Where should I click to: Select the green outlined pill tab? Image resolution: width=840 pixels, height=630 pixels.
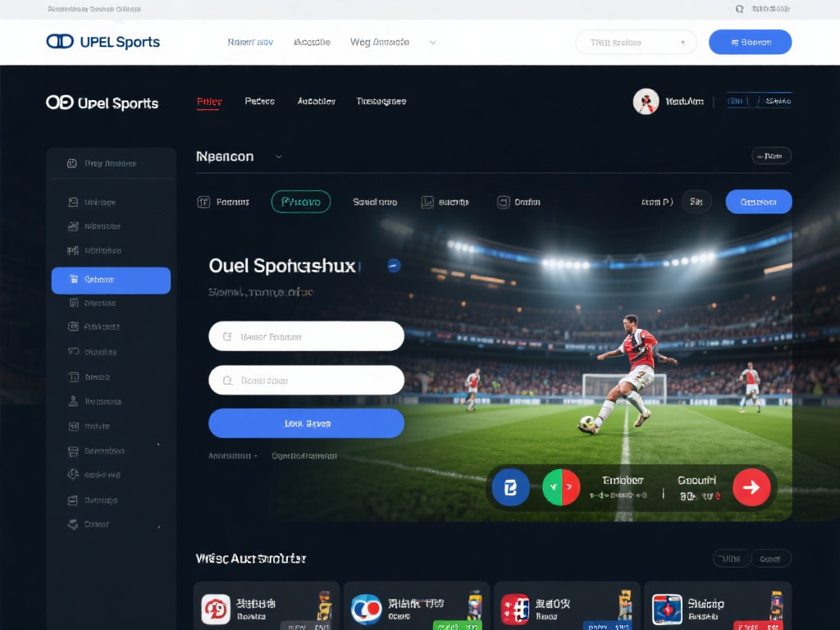(300, 202)
